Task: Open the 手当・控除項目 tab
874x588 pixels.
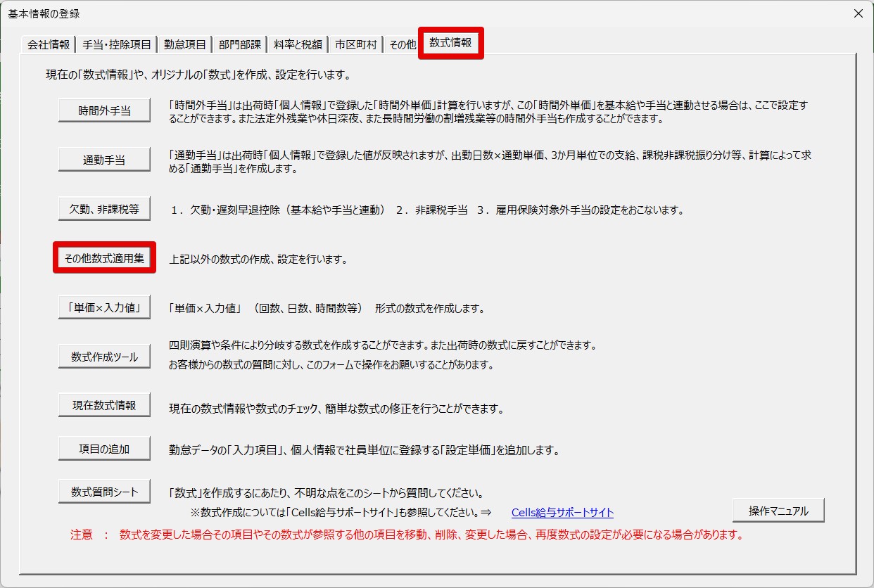Action: point(116,44)
